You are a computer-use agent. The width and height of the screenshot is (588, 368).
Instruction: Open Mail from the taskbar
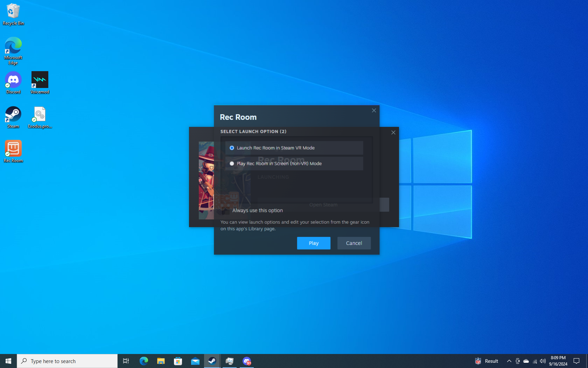(x=195, y=361)
